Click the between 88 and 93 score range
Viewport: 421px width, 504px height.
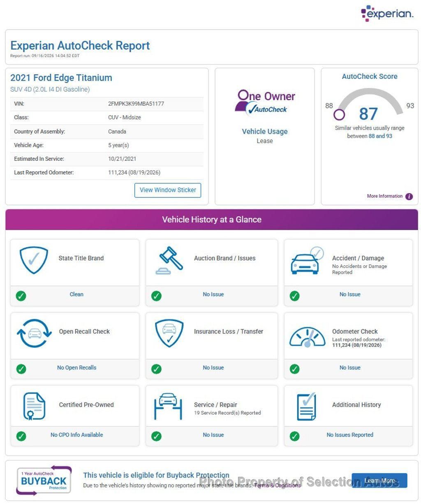point(370,136)
